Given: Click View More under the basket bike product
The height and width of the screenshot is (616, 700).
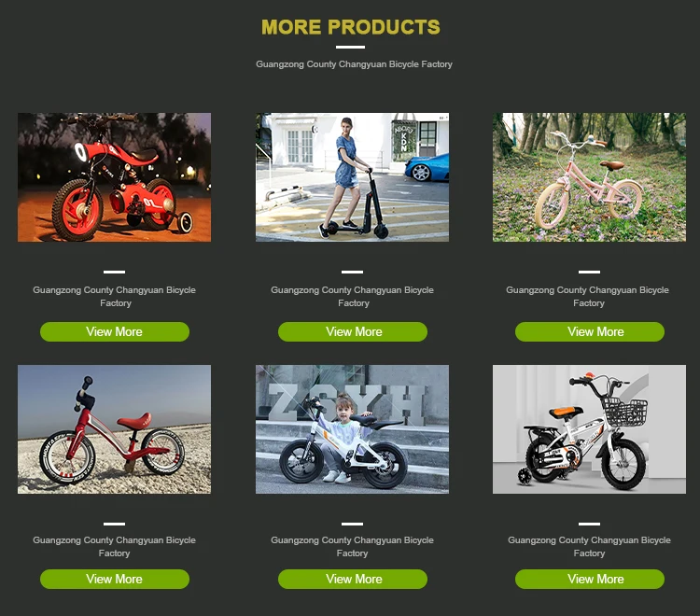Looking at the screenshot, I should tap(590, 579).
